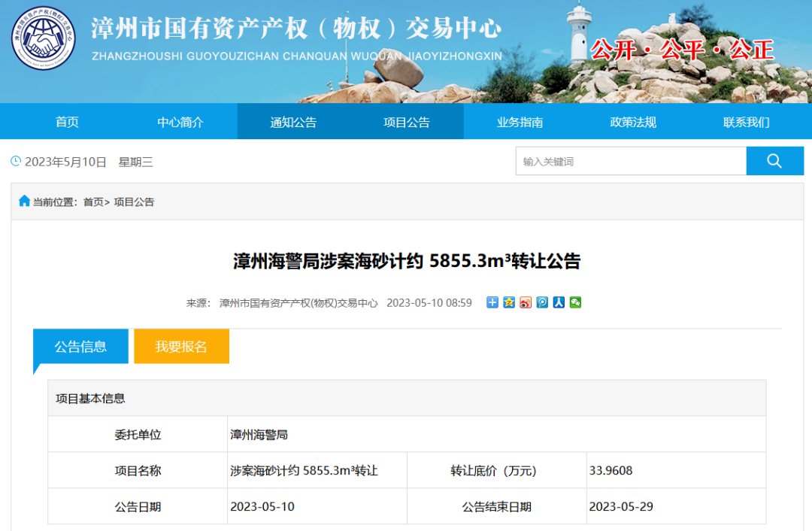
Task: Switch to the 公告信息 tab
Action: 80,347
